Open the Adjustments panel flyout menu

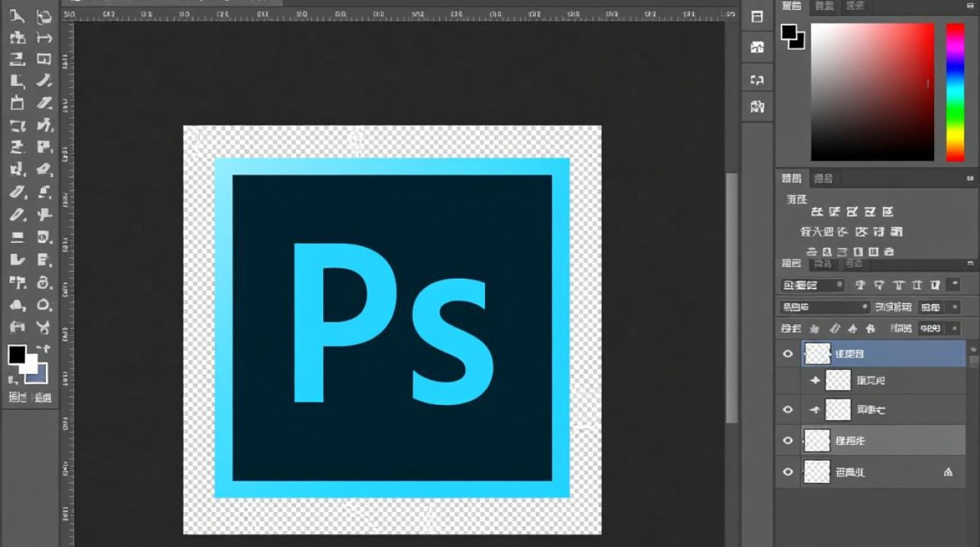click(970, 178)
